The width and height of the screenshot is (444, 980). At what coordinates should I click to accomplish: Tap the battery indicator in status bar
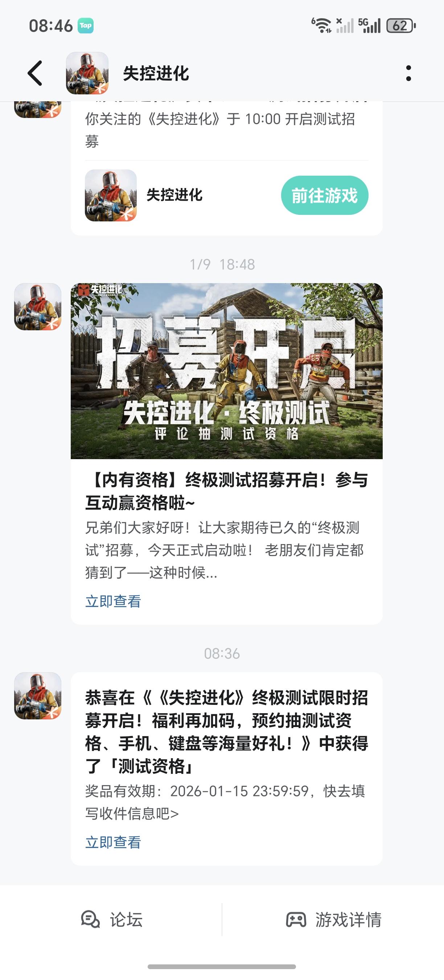(x=401, y=25)
